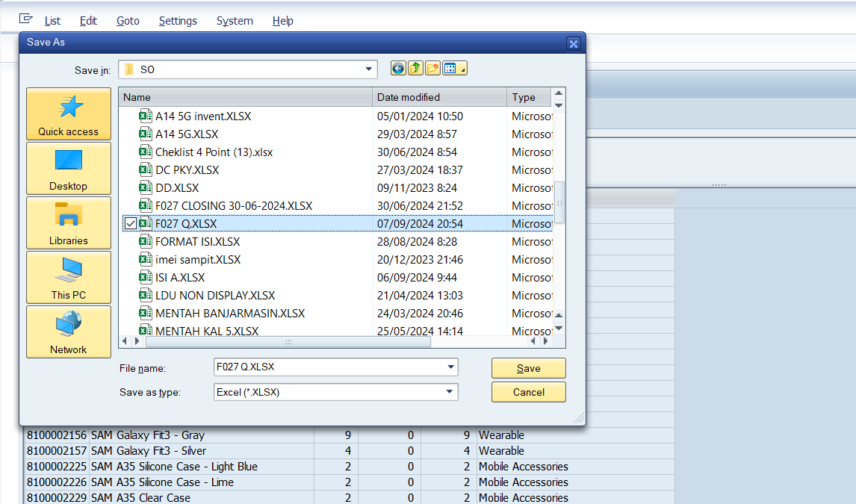Click the Save button

coord(528,368)
